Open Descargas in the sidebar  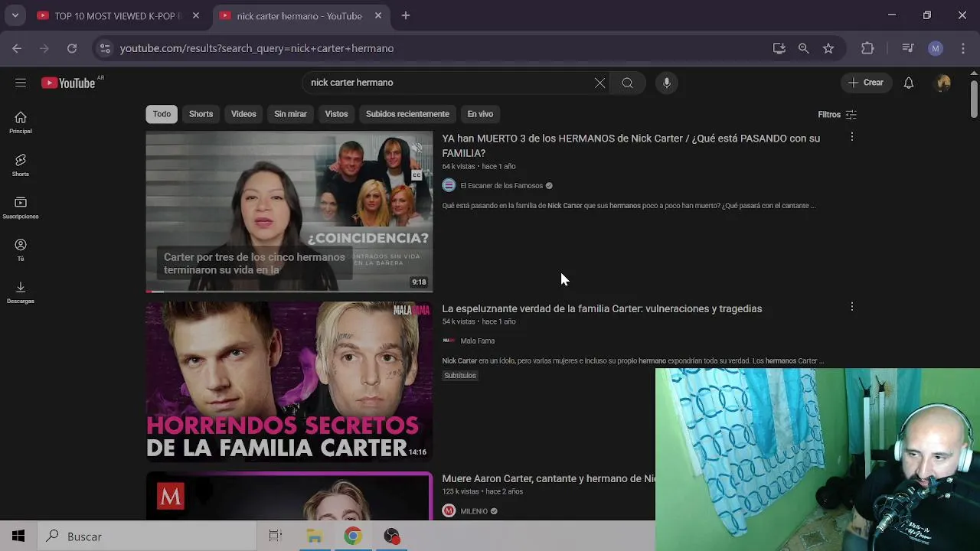[21, 292]
